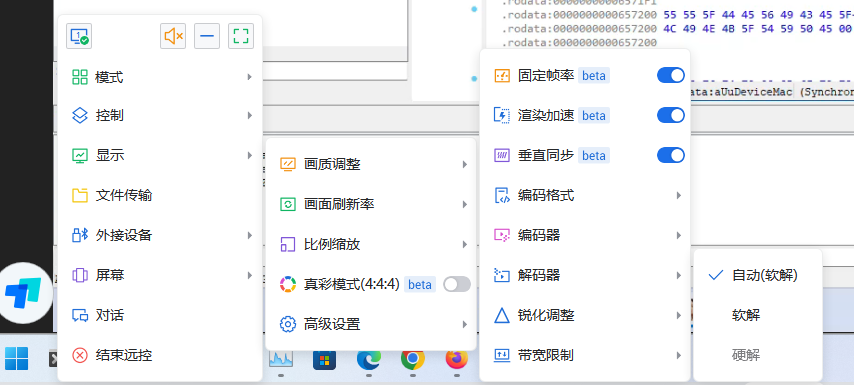The height and width of the screenshot is (385, 854).
Task: Expand the 模式 submenu arrow
Action: [249, 77]
